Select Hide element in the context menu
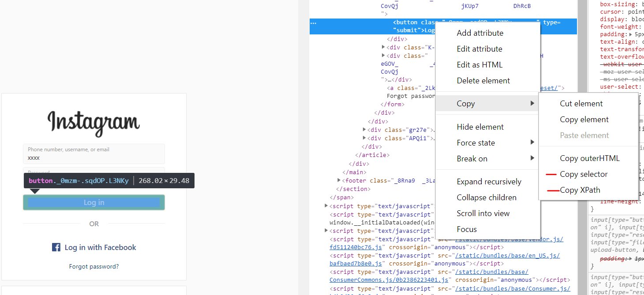644x295 pixels. [480, 127]
